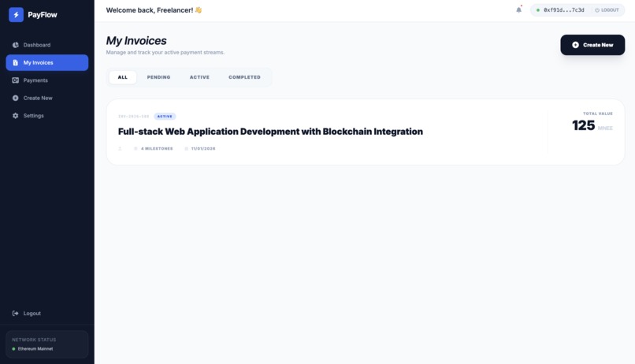
Task: Click the invoice ID above the title
Action: 134,117
